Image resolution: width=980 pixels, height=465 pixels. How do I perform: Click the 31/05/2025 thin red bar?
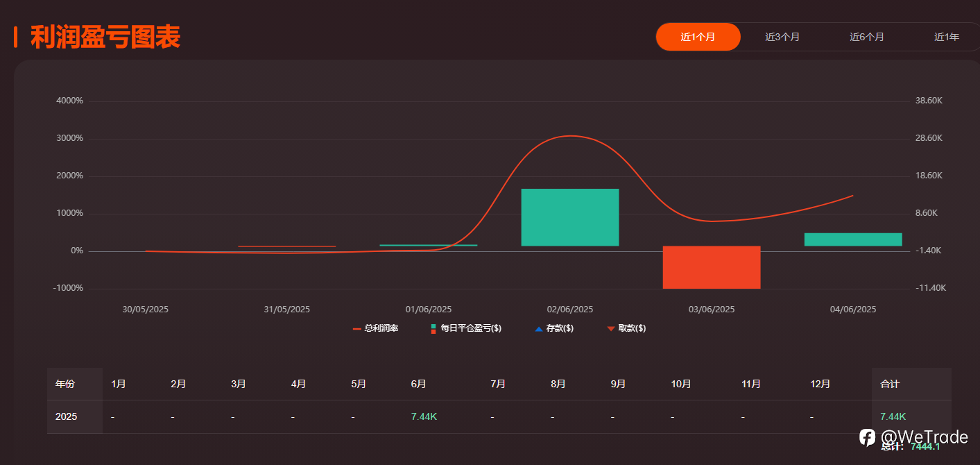pos(287,246)
